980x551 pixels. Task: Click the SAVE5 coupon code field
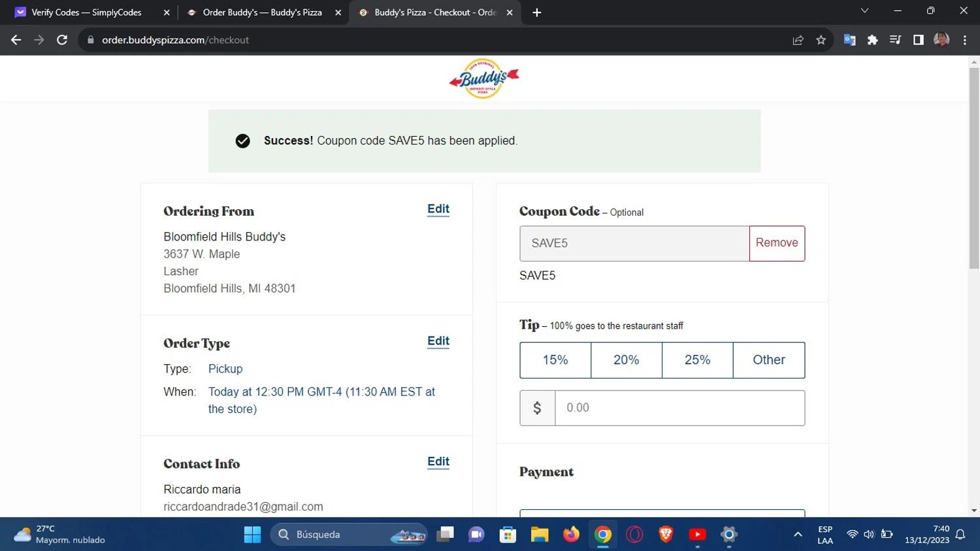(634, 243)
